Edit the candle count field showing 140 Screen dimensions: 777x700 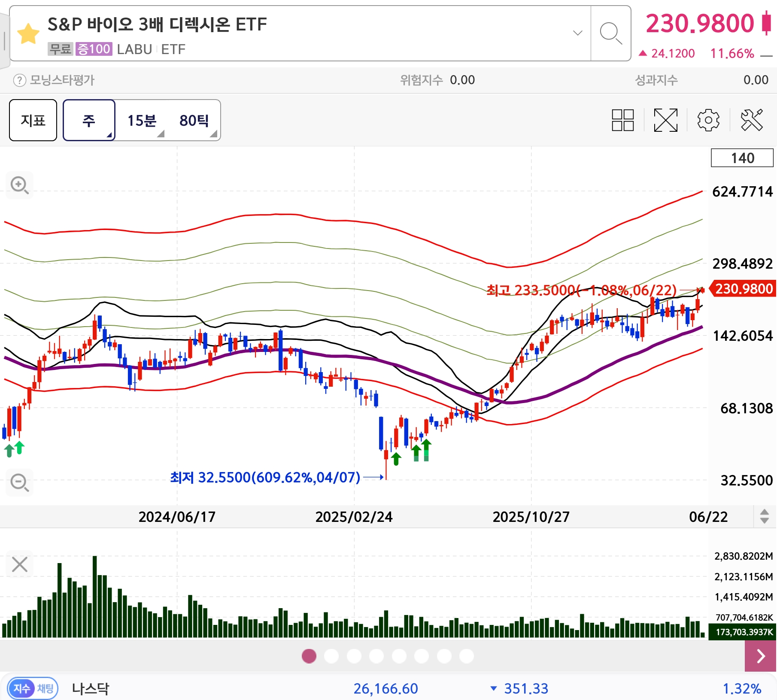coord(742,158)
